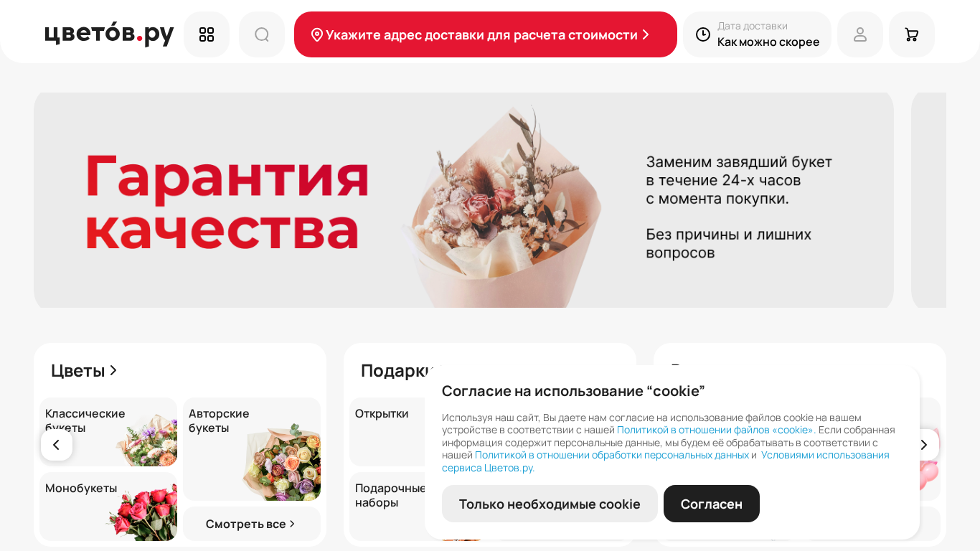The width and height of the screenshot is (980, 551).
Task: Accept cookies with Согласен button
Action: [x=712, y=504]
